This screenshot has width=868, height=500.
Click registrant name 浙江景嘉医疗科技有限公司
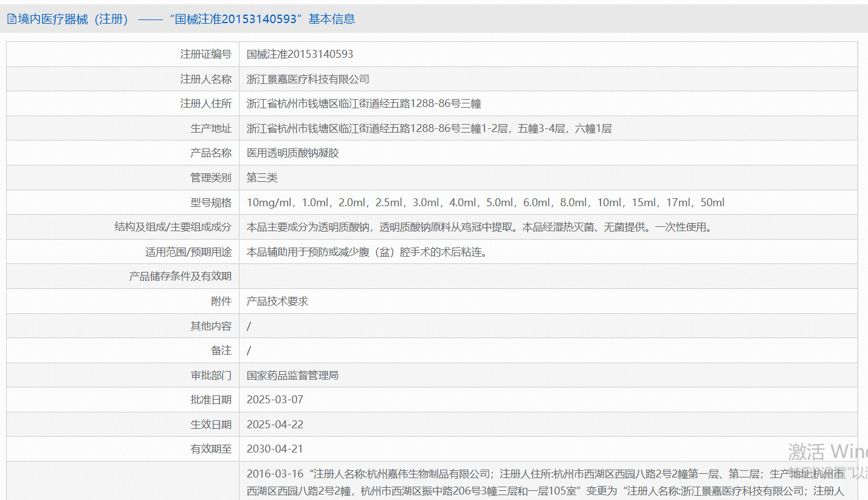[308, 79]
